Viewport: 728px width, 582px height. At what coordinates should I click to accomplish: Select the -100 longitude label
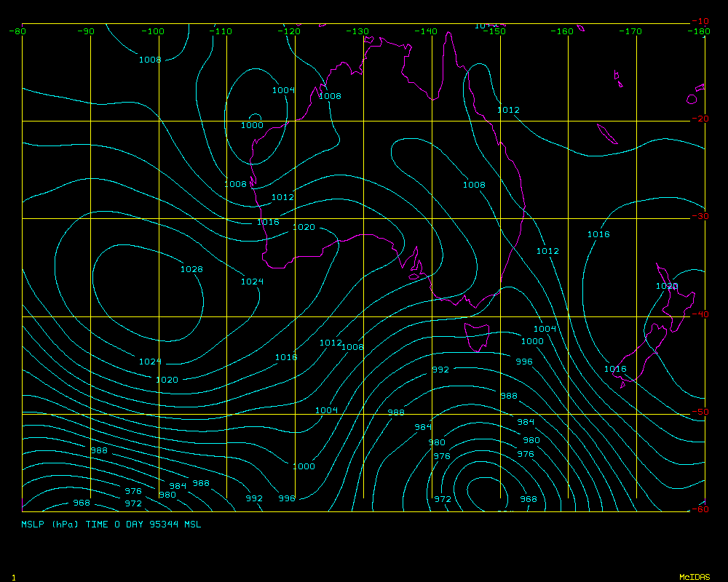pos(153,31)
